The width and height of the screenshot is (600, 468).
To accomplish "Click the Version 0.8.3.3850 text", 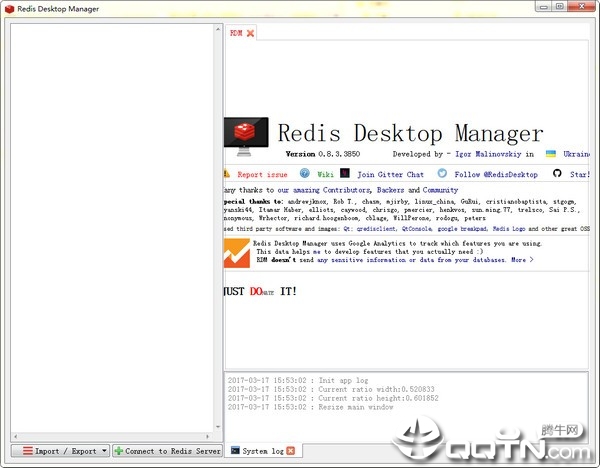I will (323, 154).
